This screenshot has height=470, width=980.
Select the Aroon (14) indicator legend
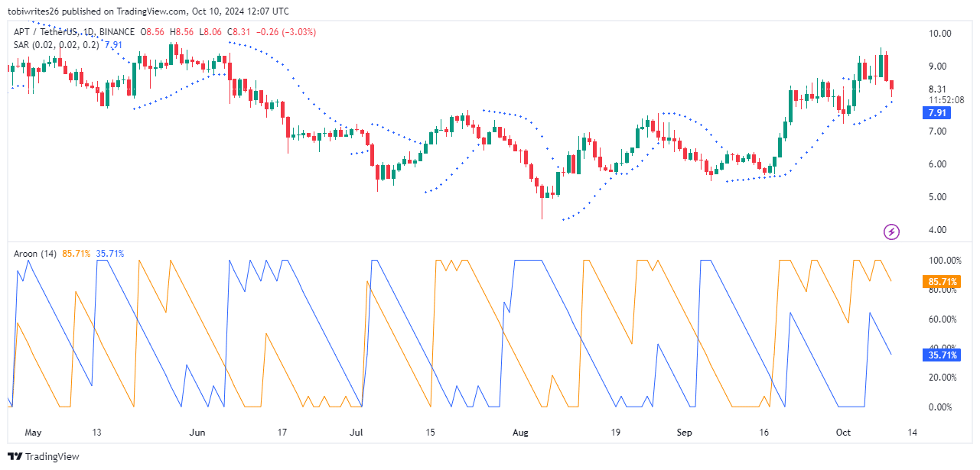click(33, 254)
